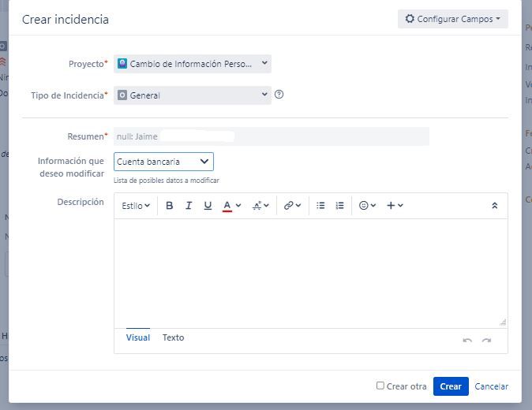
Task: Switch to the Visual editor tab
Action: click(138, 337)
